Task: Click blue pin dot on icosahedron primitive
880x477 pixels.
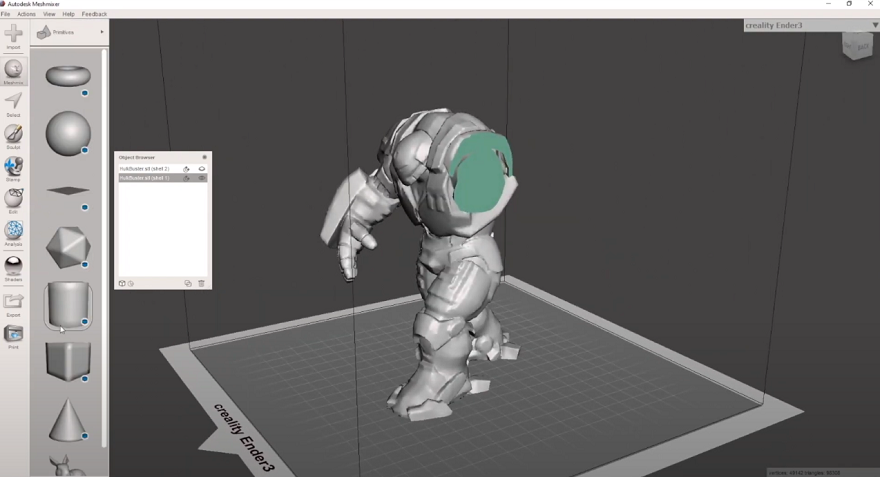Action: [x=85, y=264]
